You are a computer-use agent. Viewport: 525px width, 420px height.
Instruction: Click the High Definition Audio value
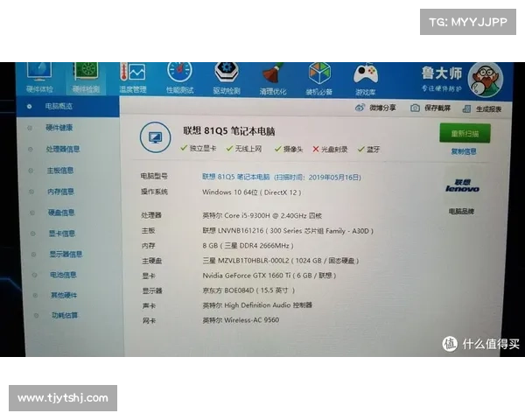coord(256,305)
